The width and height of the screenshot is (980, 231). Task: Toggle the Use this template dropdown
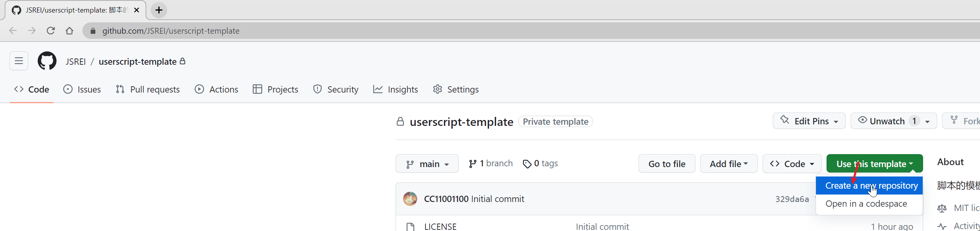coord(875,164)
